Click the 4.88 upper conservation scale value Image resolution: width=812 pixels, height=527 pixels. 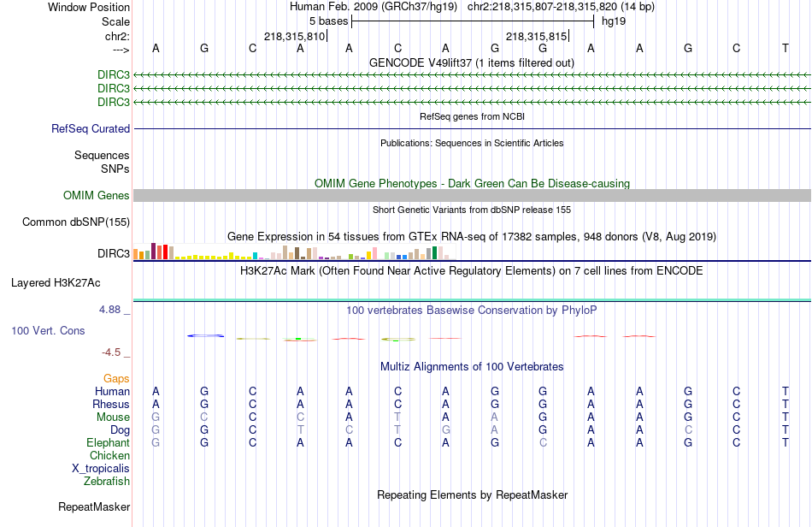coord(109,310)
